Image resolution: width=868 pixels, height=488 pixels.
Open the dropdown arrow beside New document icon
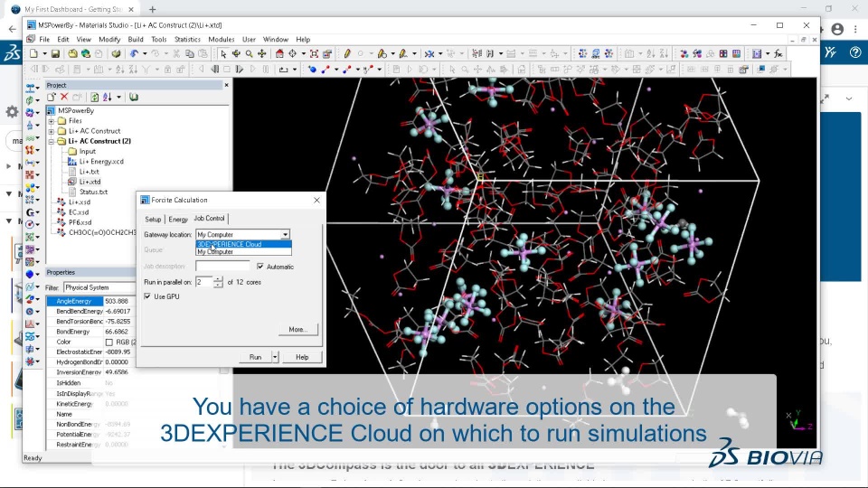[x=44, y=53]
